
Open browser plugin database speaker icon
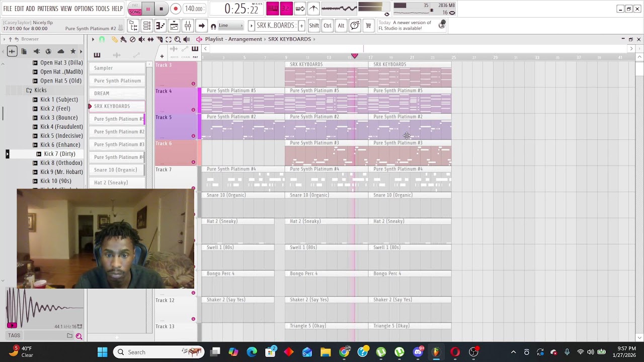click(36, 51)
